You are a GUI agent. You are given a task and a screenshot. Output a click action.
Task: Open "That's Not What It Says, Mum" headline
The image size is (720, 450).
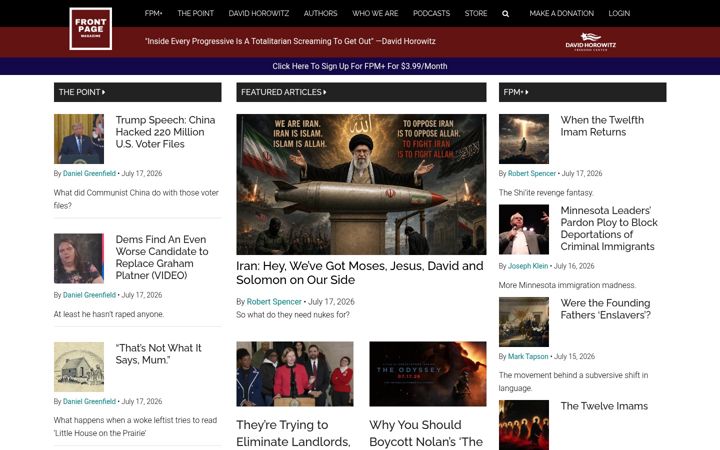click(158, 354)
